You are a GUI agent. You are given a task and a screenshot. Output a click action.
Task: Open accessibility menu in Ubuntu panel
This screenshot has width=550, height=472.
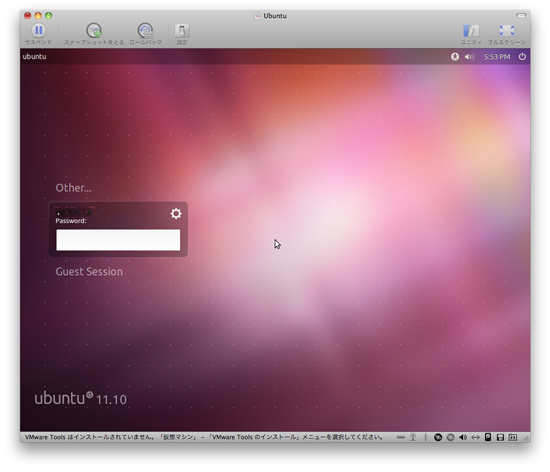click(455, 56)
